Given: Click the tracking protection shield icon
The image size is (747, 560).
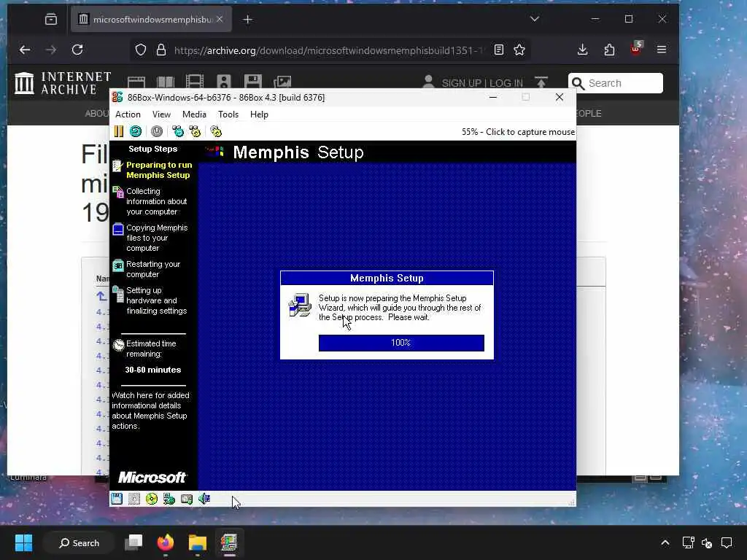Looking at the screenshot, I should pos(141,50).
